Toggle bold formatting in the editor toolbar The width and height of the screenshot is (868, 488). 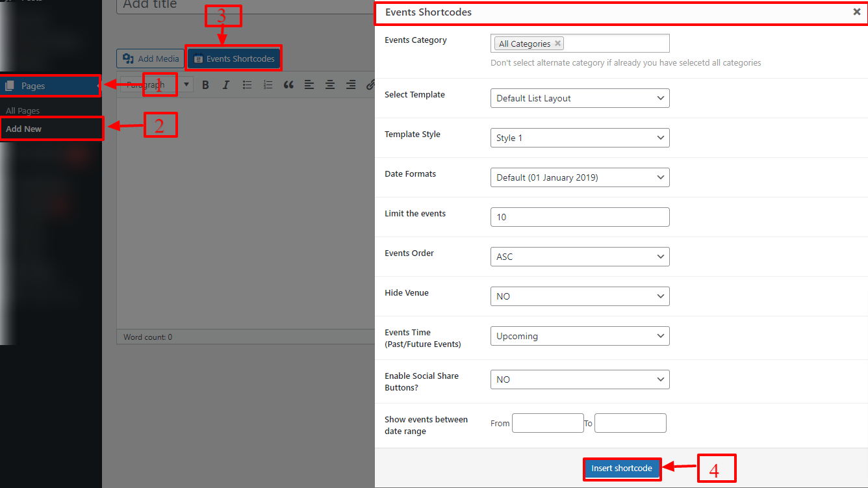tap(205, 85)
